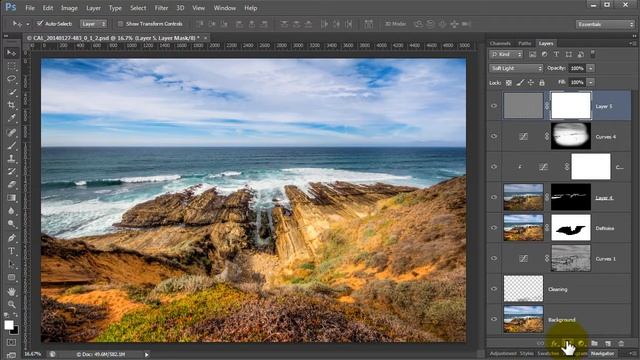
Task: Select the Blur tool
Action: point(11,211)
